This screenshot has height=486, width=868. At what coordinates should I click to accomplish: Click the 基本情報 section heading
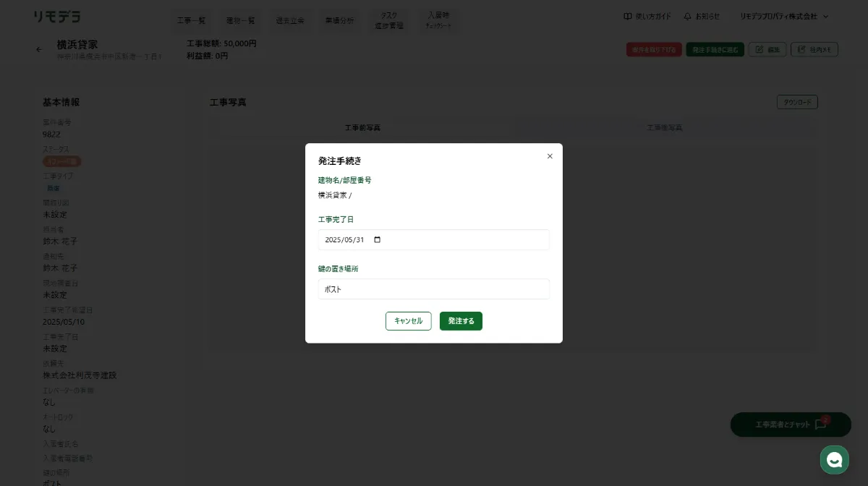click(x=61, y=102)
